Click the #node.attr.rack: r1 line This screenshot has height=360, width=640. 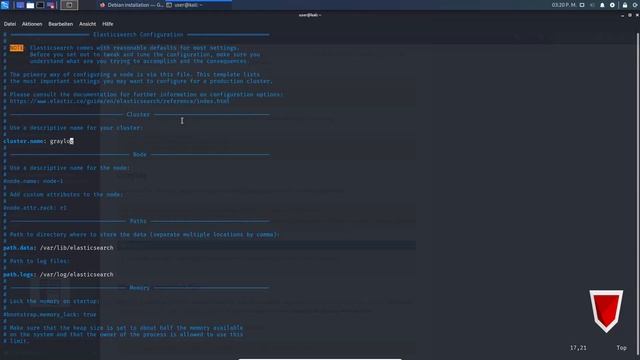(x=35, y=208)
